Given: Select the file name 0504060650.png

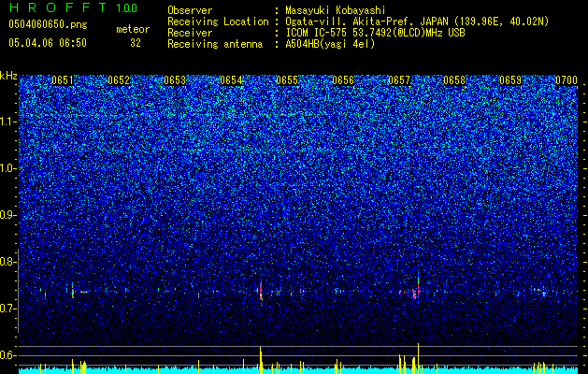Looking at the screenshot, I should (x=48, y=25).
